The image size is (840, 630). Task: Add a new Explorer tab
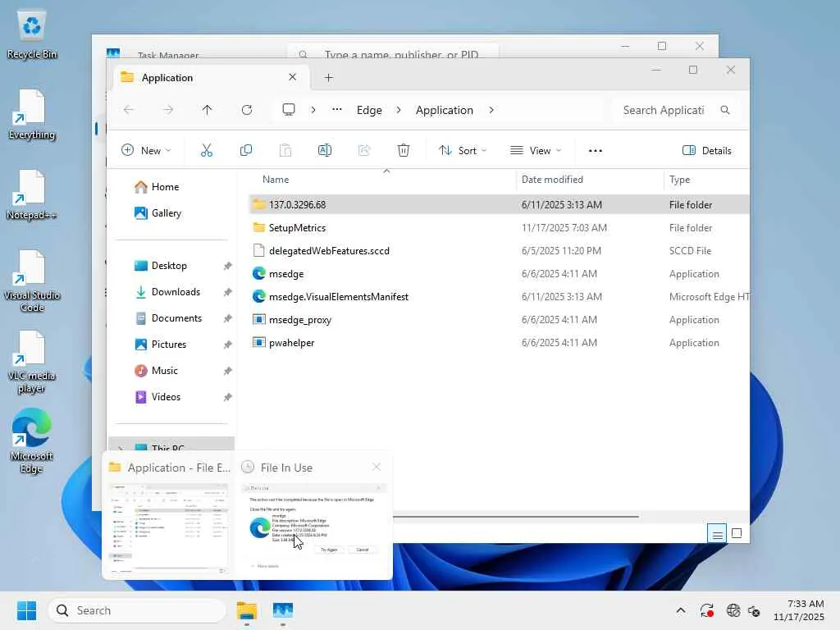(x=328, y=78)
